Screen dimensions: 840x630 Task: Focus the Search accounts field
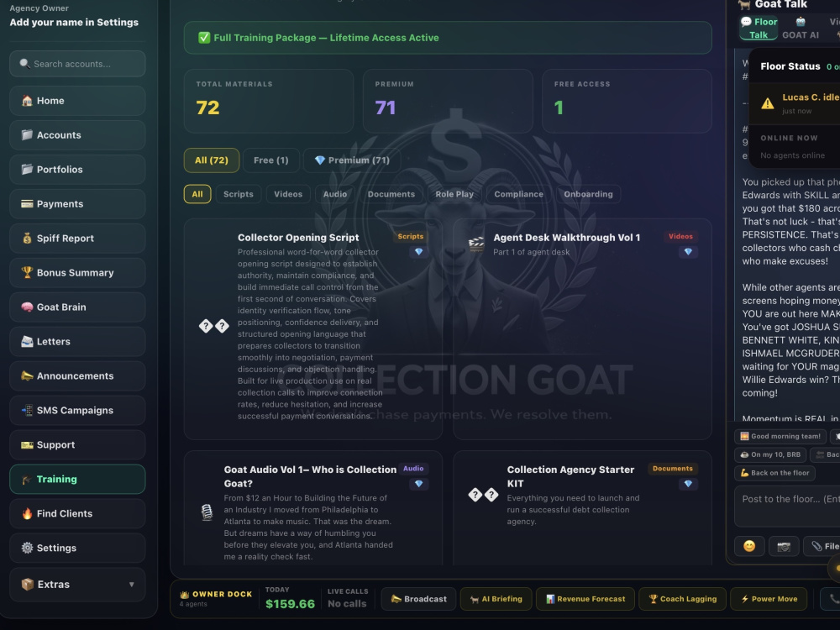77,64
